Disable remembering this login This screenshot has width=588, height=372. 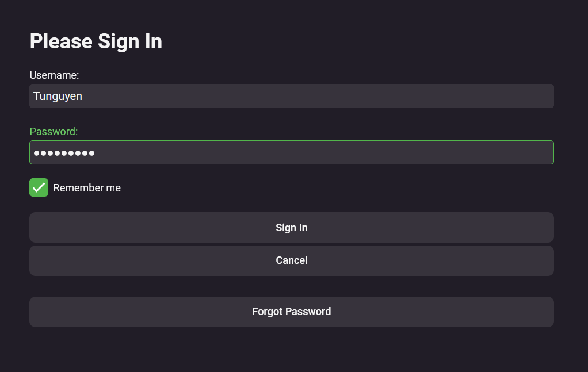(39, 187)
